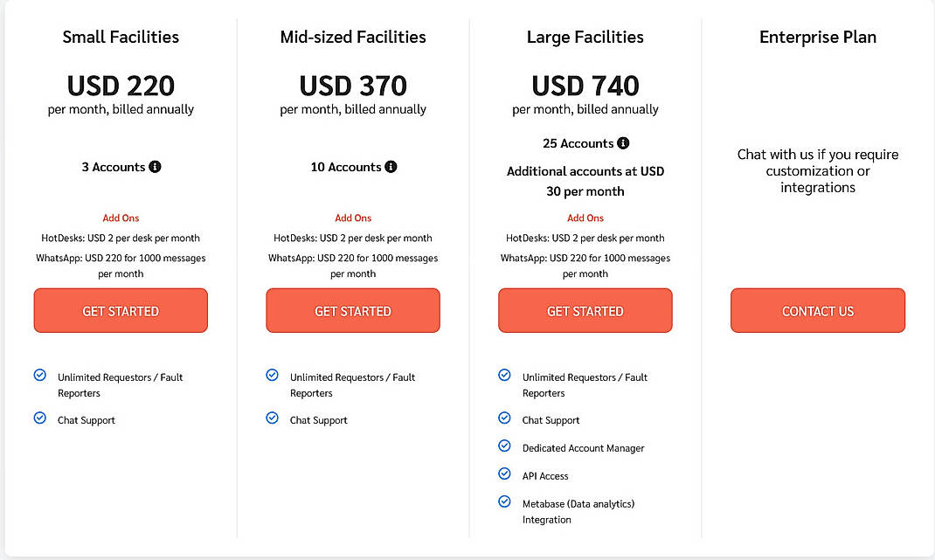Click CONTACT US in Enterprise Plan column
This screenshot has height=560, width=935.
coord(817,310)
